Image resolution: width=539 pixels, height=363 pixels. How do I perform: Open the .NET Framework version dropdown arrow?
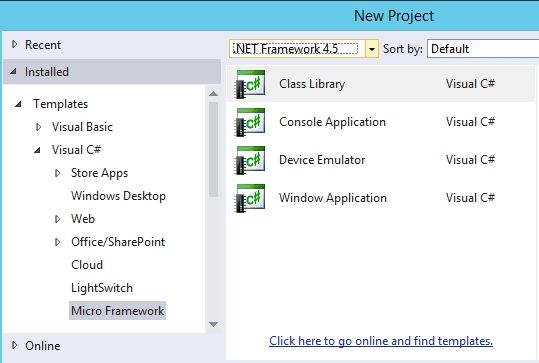[x=372, y=49]
